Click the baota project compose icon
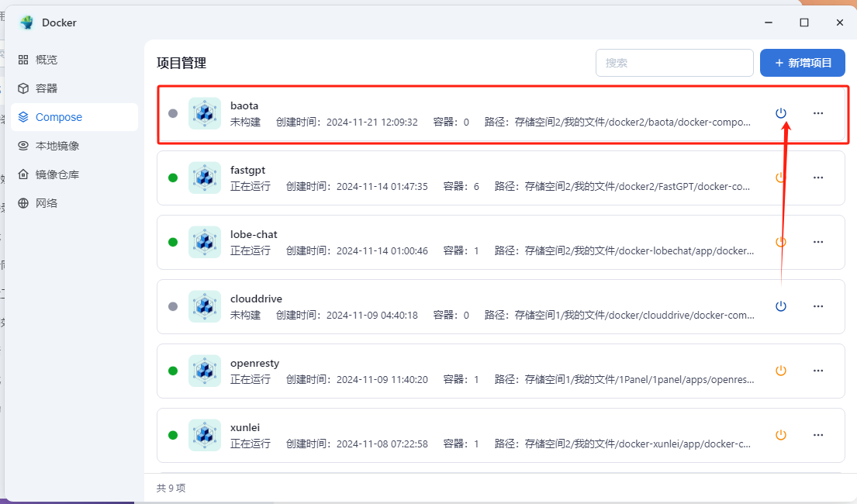857x504 pixels. point(205,113)
